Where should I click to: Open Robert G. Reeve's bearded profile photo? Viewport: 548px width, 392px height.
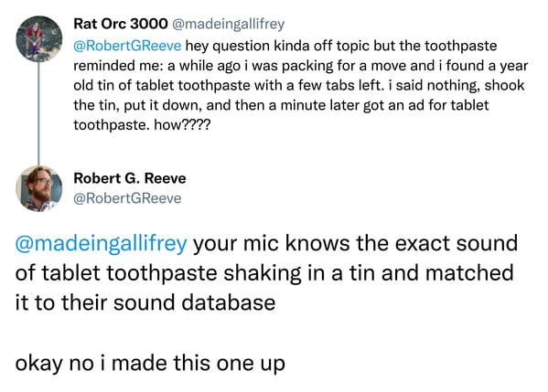tap(39, 188)
